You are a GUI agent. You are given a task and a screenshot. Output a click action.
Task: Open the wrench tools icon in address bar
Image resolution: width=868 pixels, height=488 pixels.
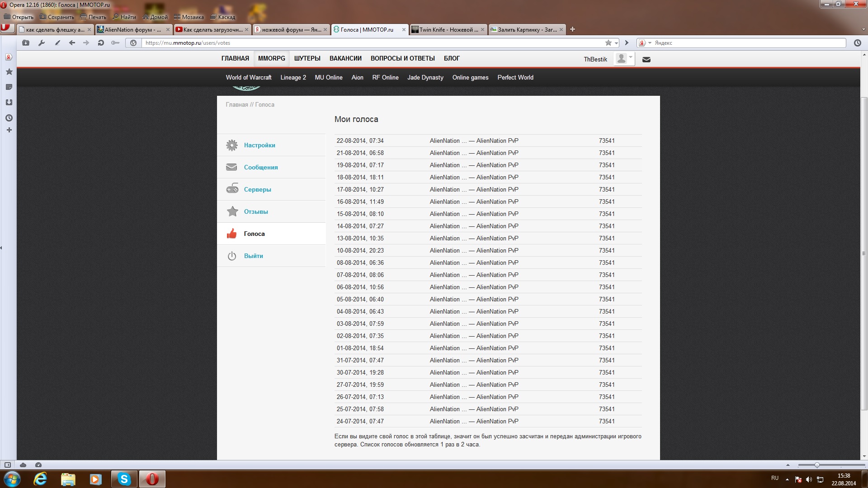point(42,43)
